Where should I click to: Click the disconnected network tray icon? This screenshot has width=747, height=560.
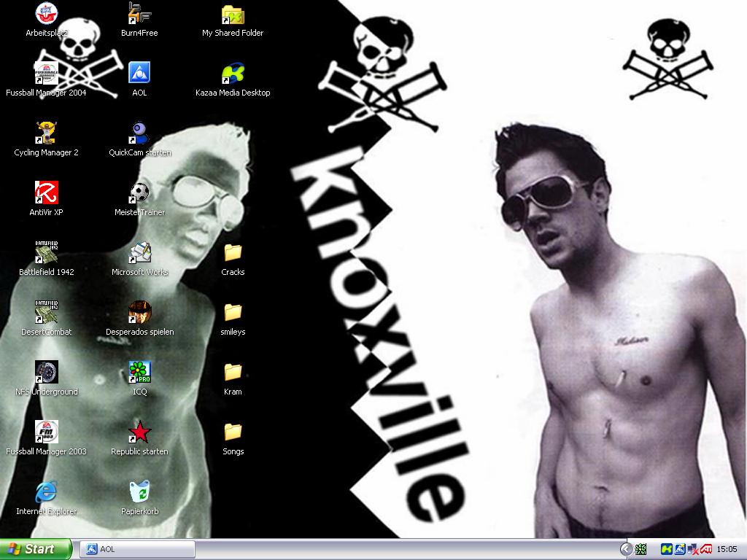(x=693, y=550)
